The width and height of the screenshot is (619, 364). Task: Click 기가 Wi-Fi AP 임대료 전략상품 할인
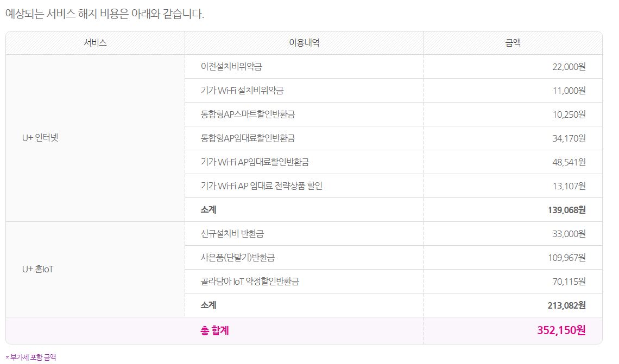coord(262,186)
